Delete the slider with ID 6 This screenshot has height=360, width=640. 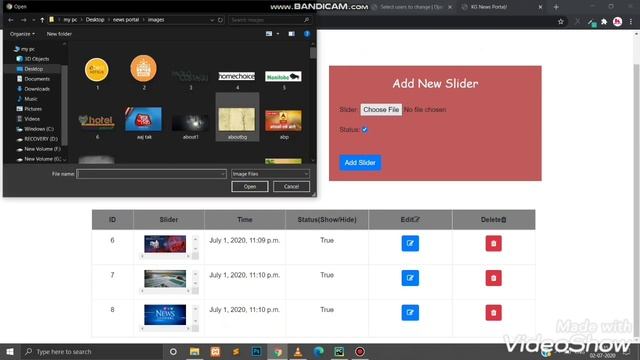click(493, 243)
